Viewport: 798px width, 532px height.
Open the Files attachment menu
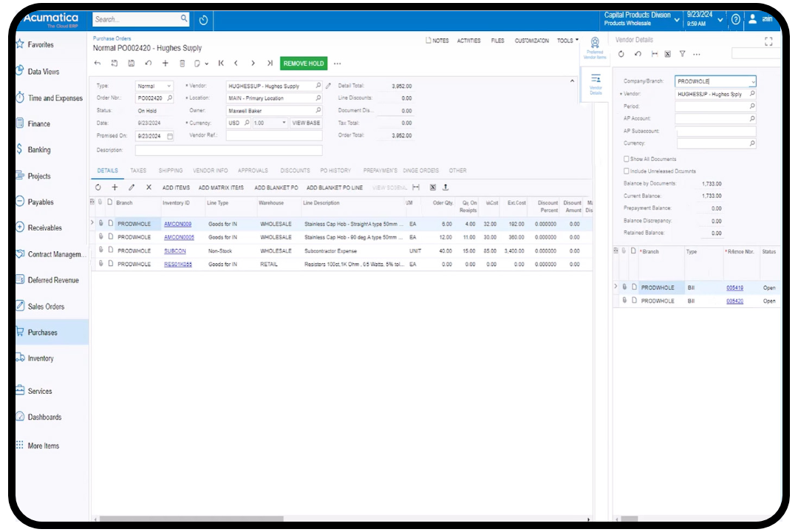(497, 40)
